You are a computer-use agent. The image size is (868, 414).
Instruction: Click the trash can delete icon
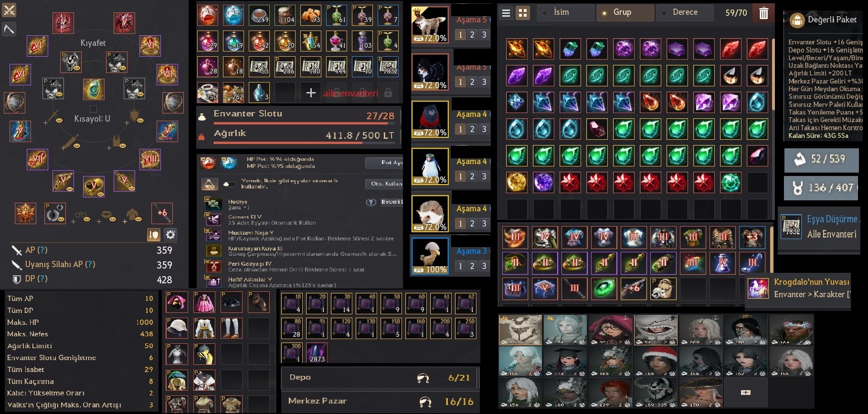764,13
